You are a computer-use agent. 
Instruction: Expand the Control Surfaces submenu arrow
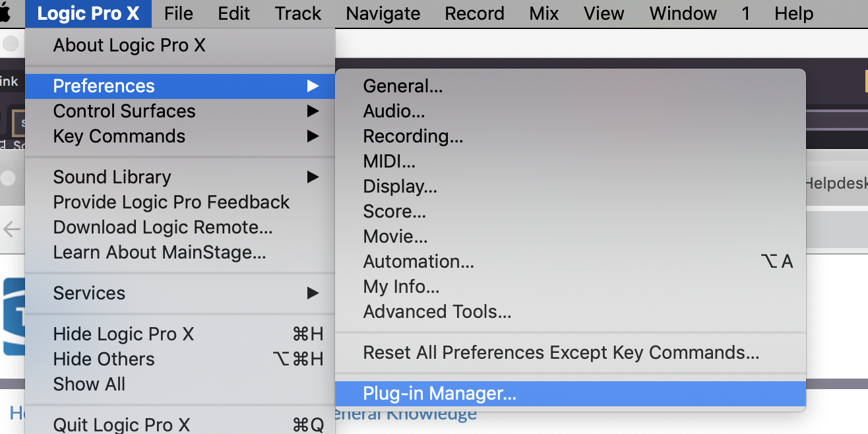313,111
